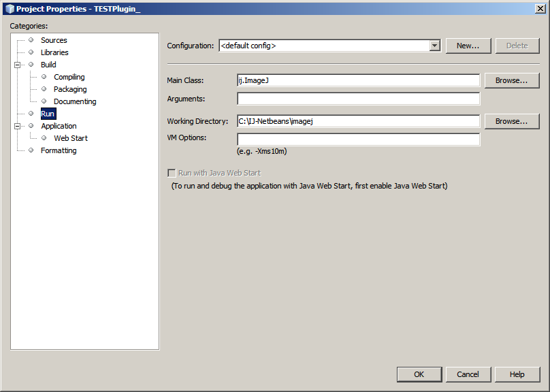The height and width of the screenshot is (392, 550).
Task: Select the Formatting category
Action: 59,150
